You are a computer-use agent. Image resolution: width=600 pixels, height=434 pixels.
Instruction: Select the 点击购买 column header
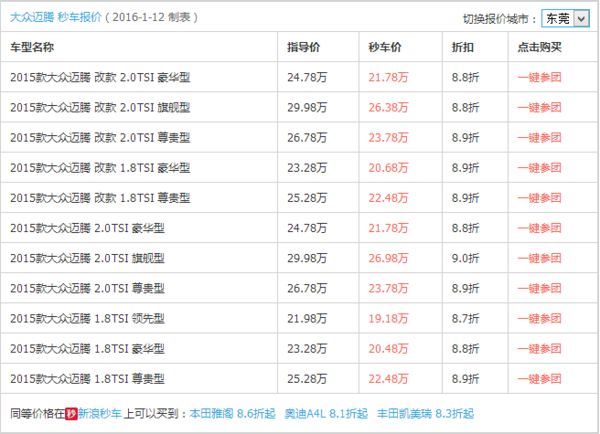point(540,47)
